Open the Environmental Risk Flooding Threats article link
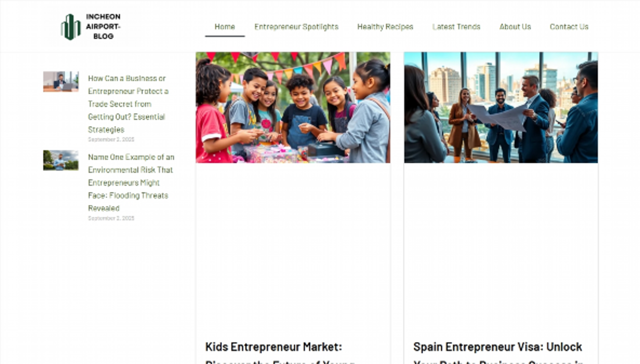This screenshot has width=640, height=364. [x=131, y=182]
